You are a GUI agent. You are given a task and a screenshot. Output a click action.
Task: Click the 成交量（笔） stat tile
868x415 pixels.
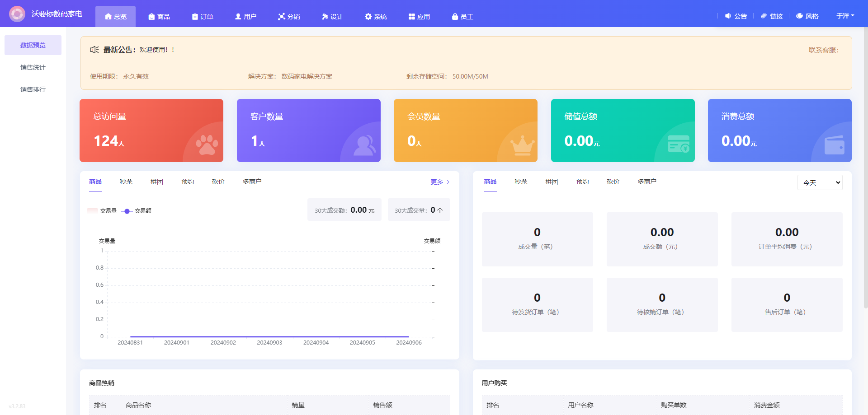(538, 239)
